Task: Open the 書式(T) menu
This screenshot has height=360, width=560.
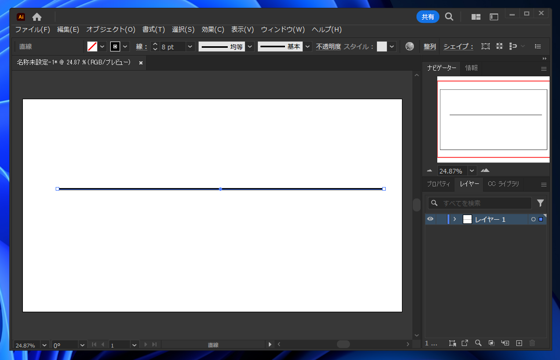Action: click(x=154, y=30)
